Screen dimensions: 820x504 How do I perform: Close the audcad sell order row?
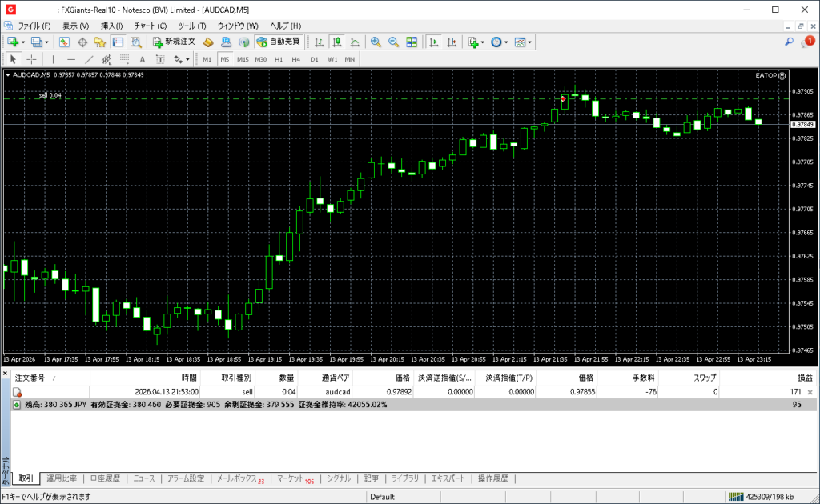tap(809, 392)
